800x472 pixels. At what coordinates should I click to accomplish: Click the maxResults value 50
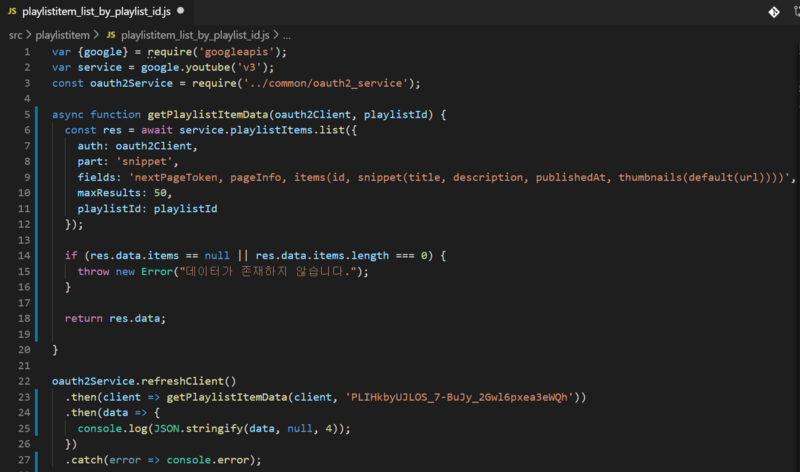[160, 193]
